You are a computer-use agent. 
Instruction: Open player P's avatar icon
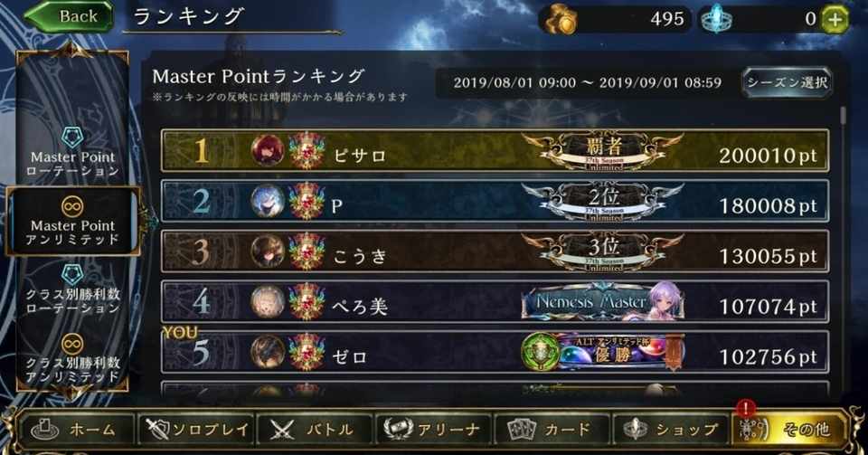coord(268,201)
